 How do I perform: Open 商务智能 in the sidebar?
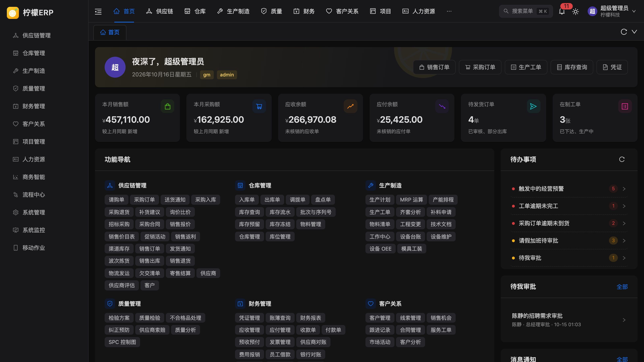pos(33,177)
